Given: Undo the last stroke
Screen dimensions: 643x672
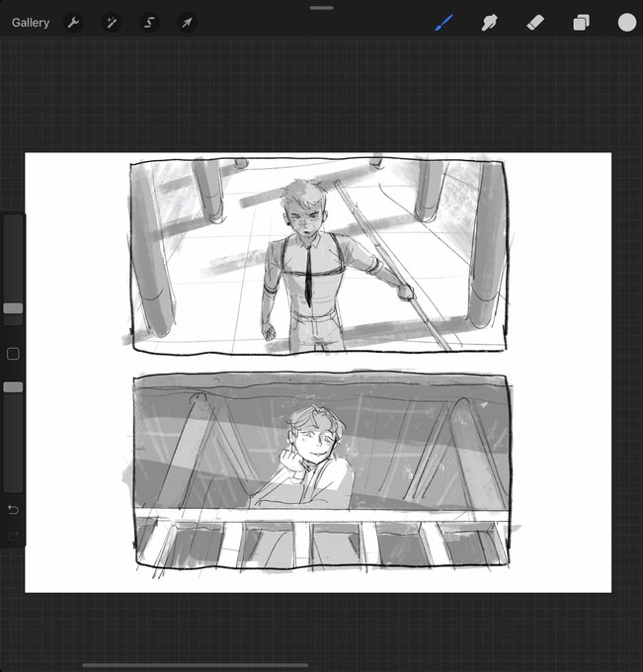Looking at the screenshot, I should click(x=13, y=510).
